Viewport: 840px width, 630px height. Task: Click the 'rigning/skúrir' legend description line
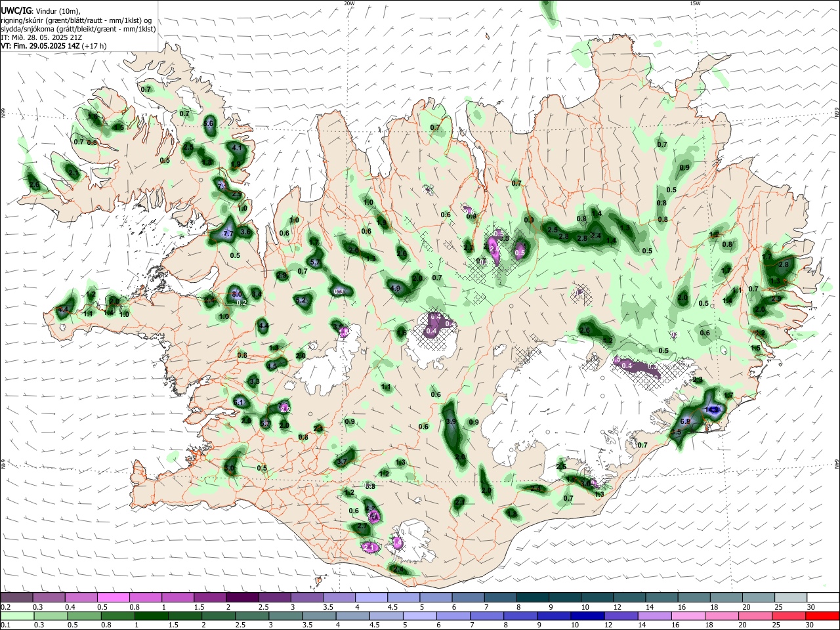click(x=76, y=20)
